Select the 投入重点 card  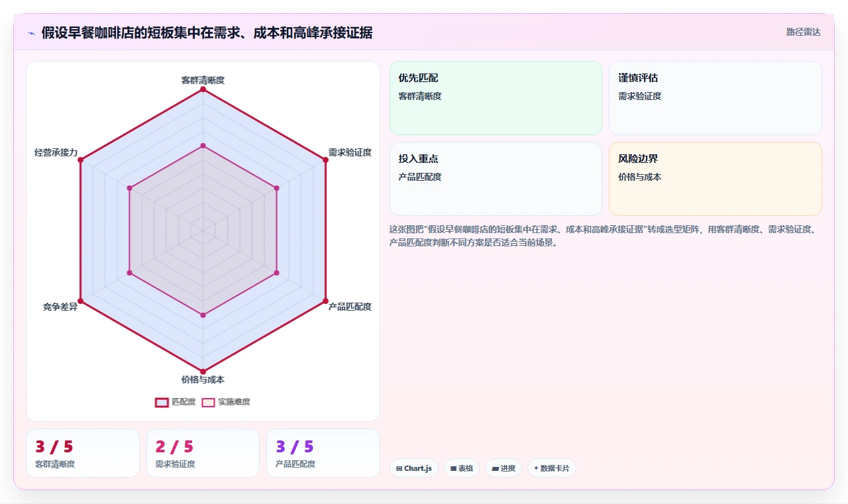pyautogui.click(x=496, y=179)
